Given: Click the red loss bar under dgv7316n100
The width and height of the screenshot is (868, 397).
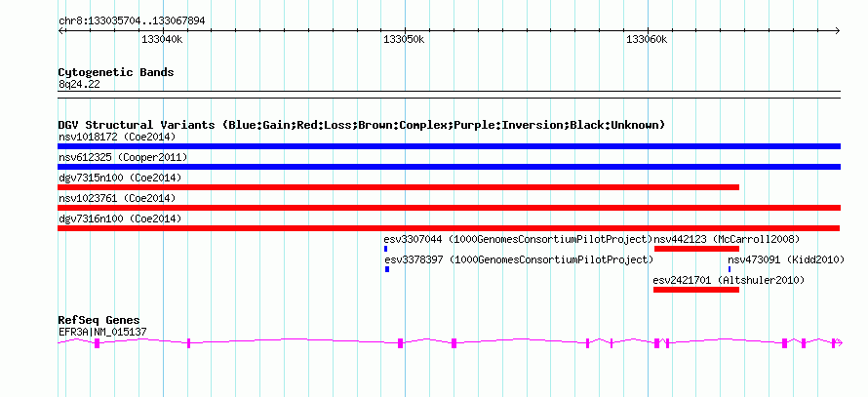Looking at the screenshot, I should (x=449, y=228).
